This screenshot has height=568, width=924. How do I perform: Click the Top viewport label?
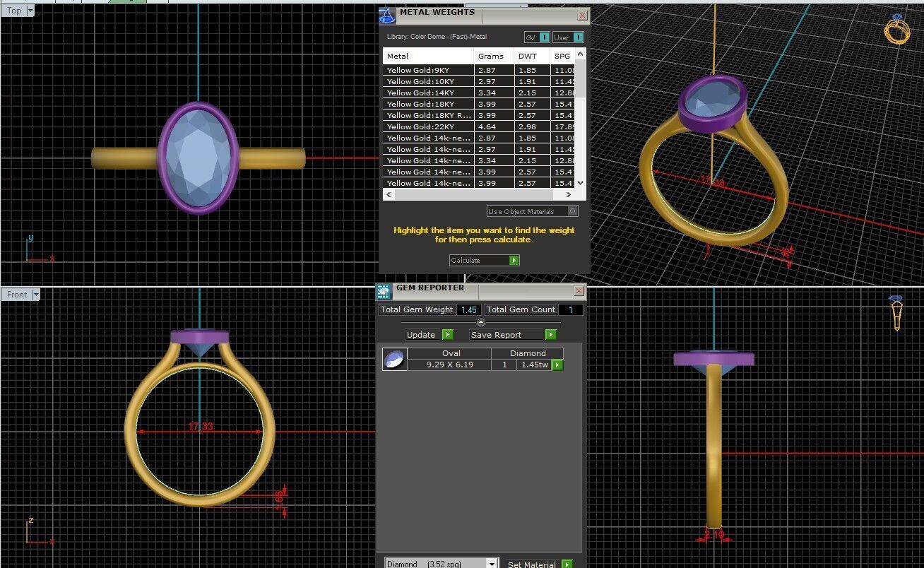point(14,11)
